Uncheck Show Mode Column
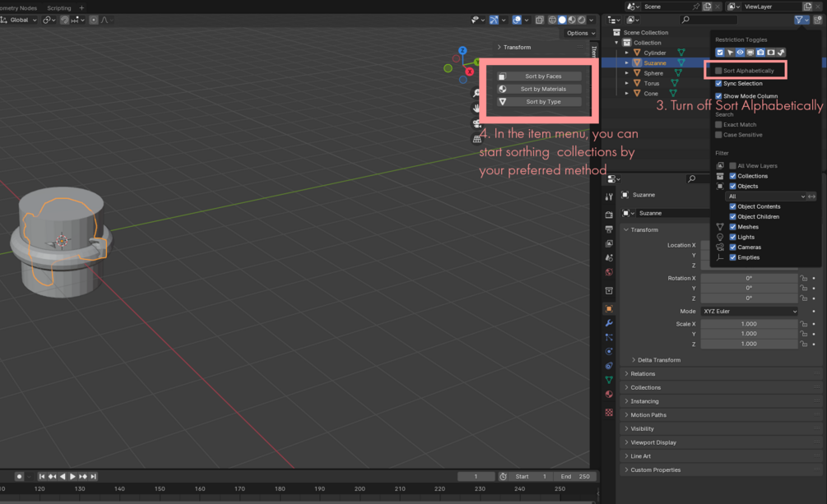 [x=718, y=96]
